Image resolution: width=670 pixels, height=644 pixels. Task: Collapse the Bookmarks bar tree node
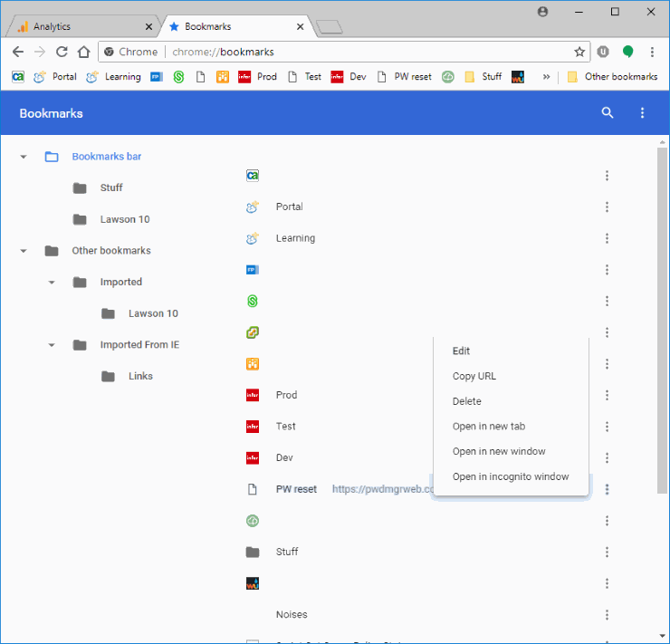24,157
